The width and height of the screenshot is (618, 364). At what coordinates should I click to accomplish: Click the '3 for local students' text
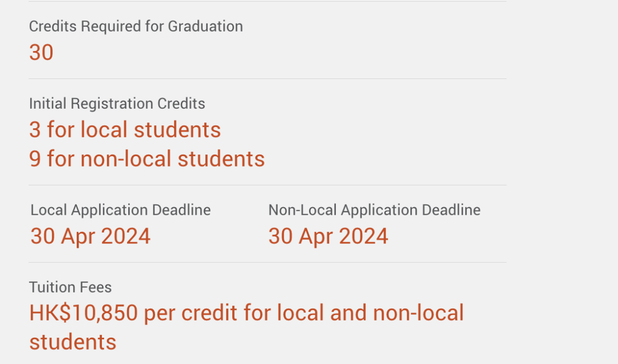(x=125, y=130)
